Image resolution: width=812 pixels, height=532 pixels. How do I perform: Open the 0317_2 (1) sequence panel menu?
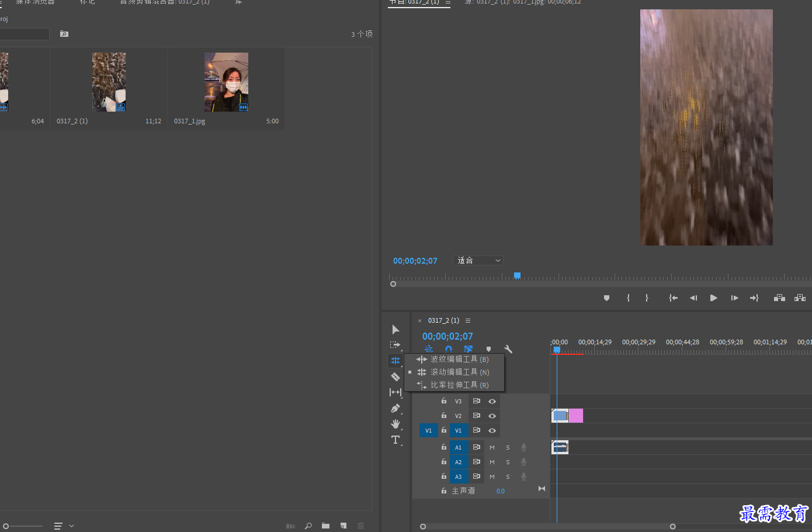pos(468,320)
